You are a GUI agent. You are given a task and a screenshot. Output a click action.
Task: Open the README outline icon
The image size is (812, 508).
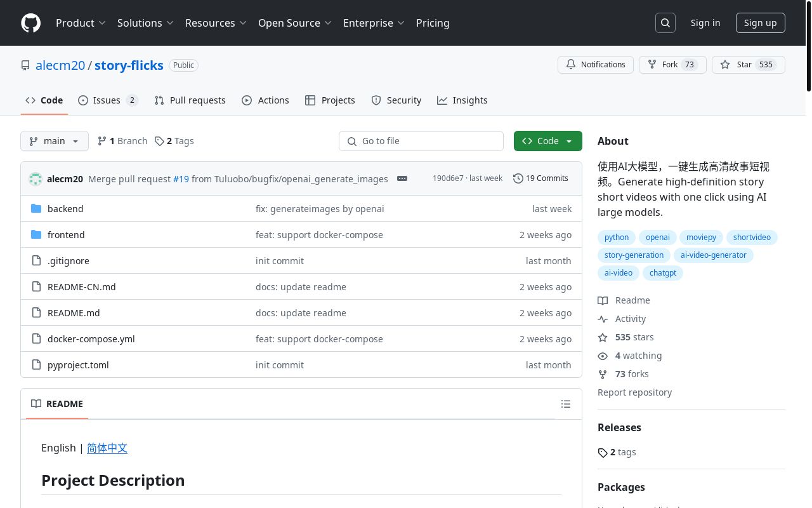point(566,404)
